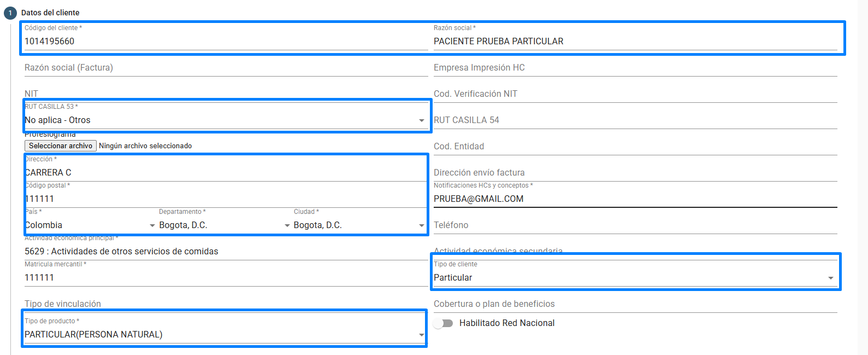Toggle the Habilitado Red Nacional switch

click(443, 323)
